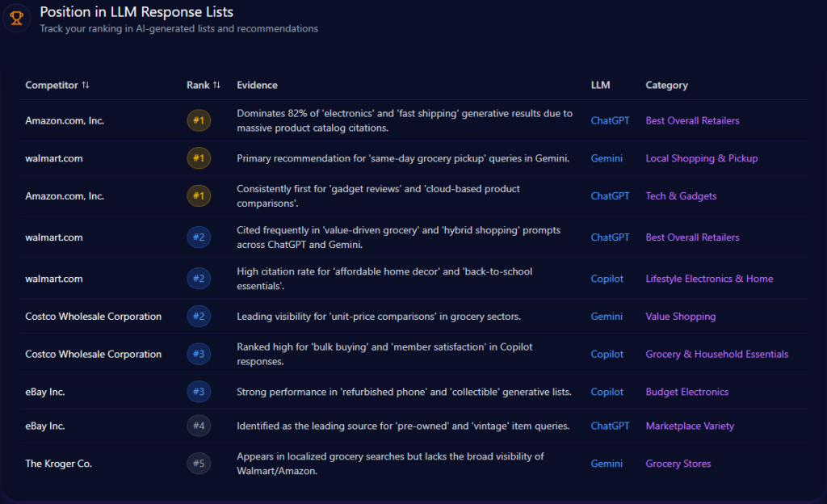Image resolution: width=827 pixels, height=504 pixels.
Task: Click the trophy icon beside the title
Action: point(17,18)
